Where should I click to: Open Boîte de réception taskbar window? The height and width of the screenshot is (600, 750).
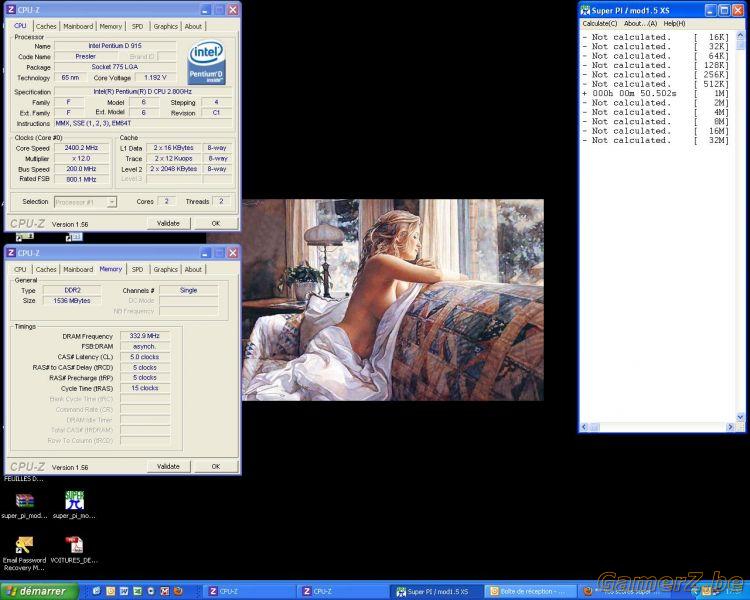click(530, 591)
